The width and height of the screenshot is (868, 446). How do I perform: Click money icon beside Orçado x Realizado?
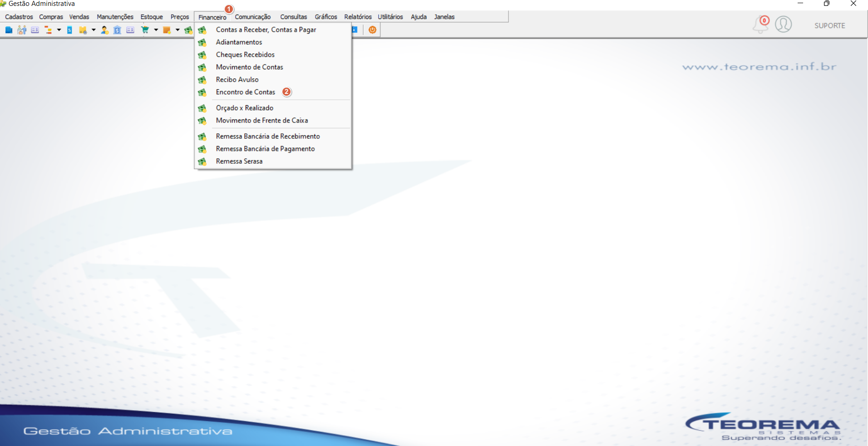[202, 108]
